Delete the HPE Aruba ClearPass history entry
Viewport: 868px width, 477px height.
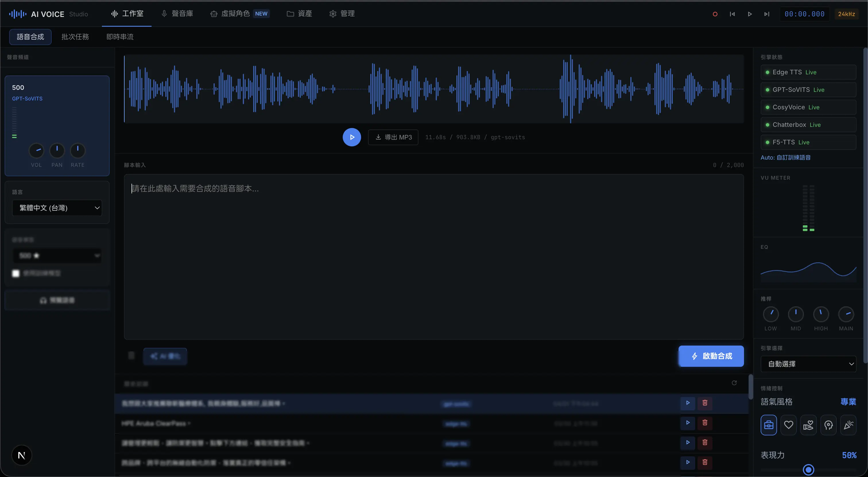pyautogui.click(x=705, y=423)
